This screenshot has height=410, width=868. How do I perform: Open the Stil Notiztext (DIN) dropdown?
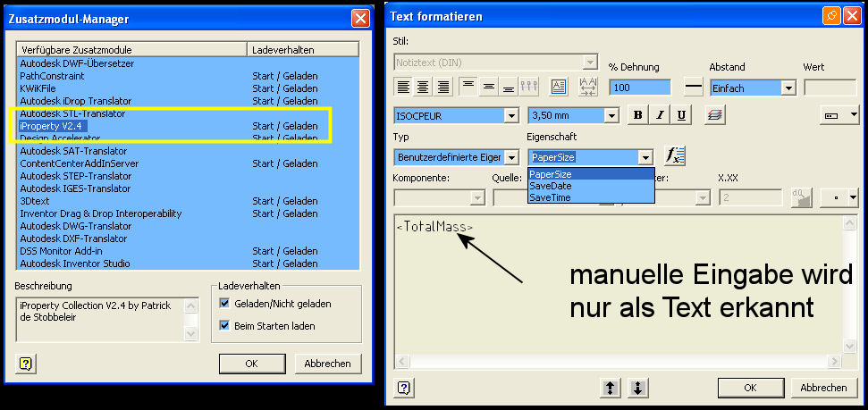tap(591, 62)
